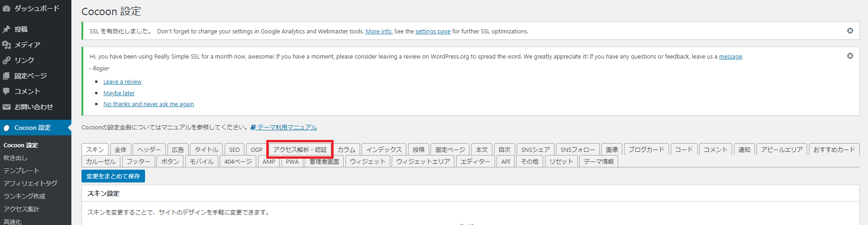
Task: Open the More info link
Action: pos(379,32)
